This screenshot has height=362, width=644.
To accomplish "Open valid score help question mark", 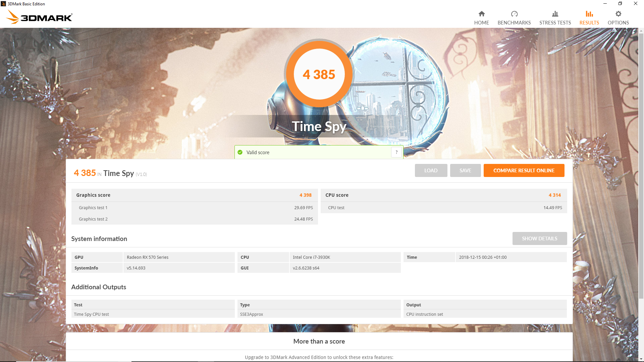I will click(x=396, y=152).
